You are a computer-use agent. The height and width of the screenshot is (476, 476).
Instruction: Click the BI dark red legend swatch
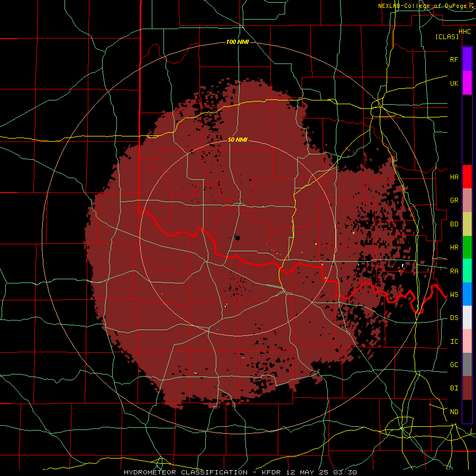click(x=467, y=388)
